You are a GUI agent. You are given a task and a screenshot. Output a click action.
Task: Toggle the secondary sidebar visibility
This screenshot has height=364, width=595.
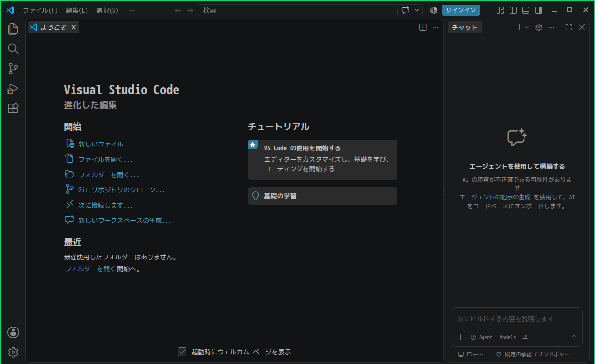(539, 10)
